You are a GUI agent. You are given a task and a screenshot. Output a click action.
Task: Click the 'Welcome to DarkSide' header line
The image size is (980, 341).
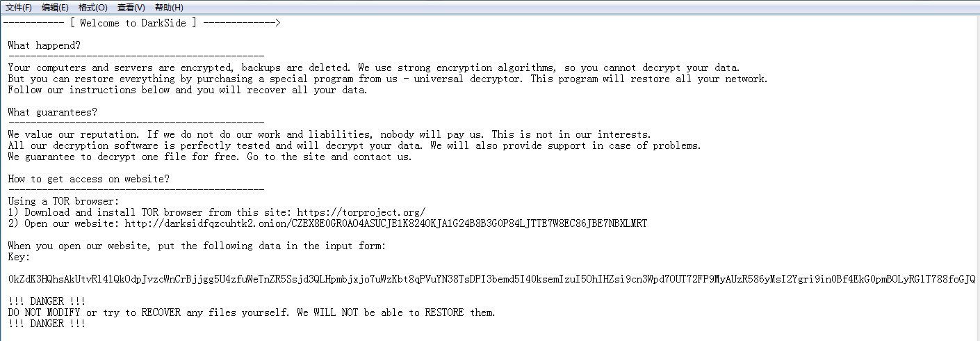click(x=141, y=23)
